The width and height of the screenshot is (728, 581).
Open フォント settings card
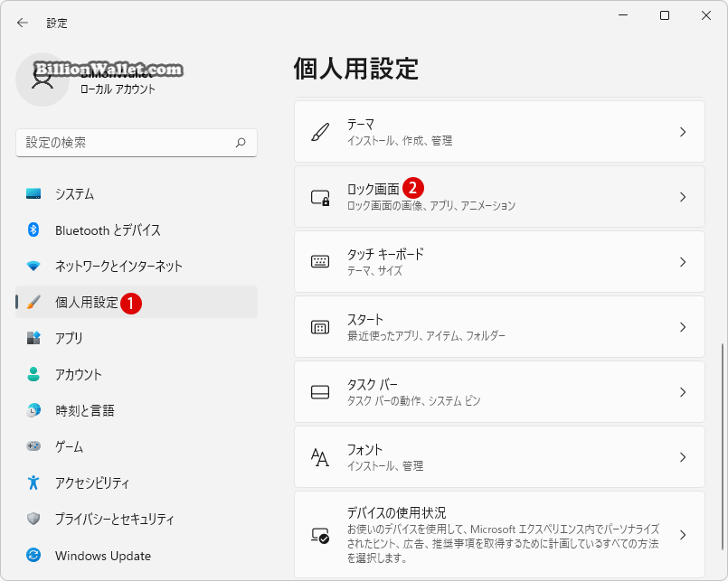[499, 456]
